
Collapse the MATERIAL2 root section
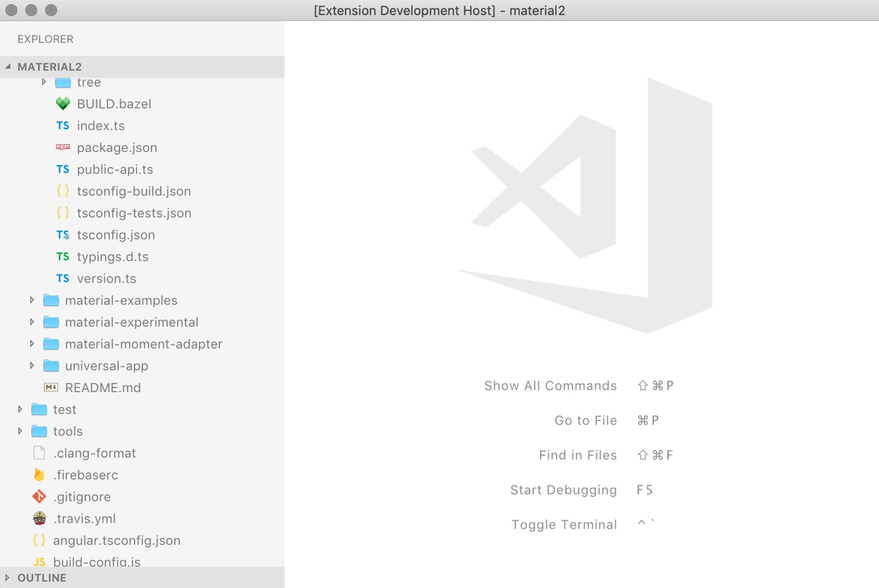[8, 66]
